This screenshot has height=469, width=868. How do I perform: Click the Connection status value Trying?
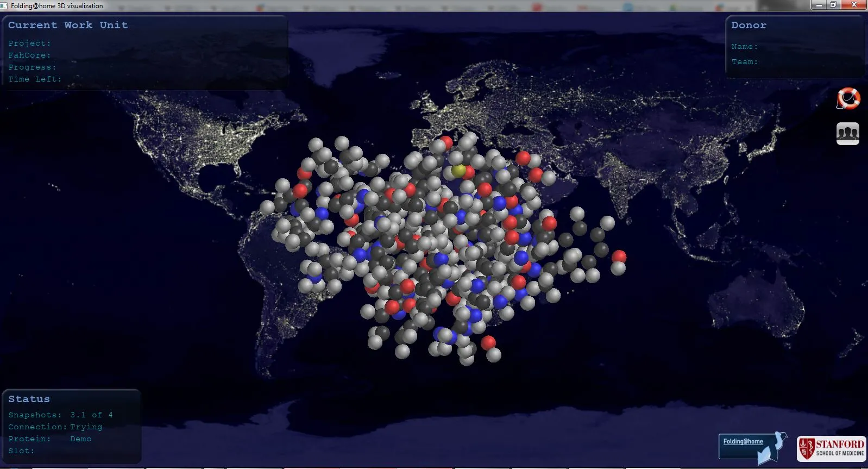[86, 427]
